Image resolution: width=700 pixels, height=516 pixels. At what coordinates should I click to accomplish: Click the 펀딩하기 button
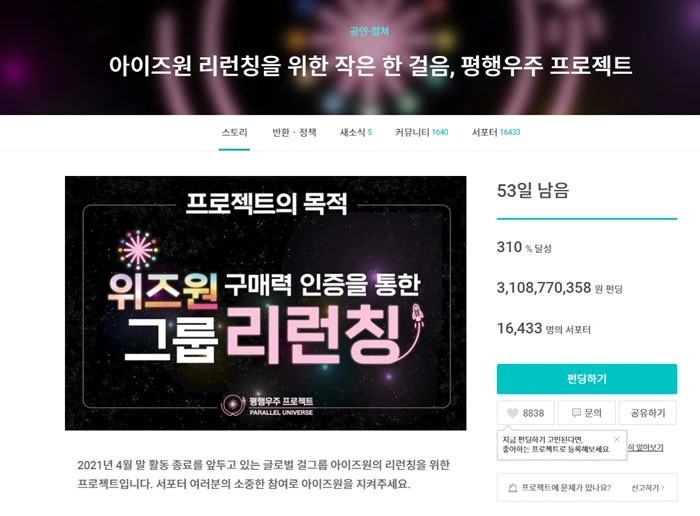click(x=587, y=379)
